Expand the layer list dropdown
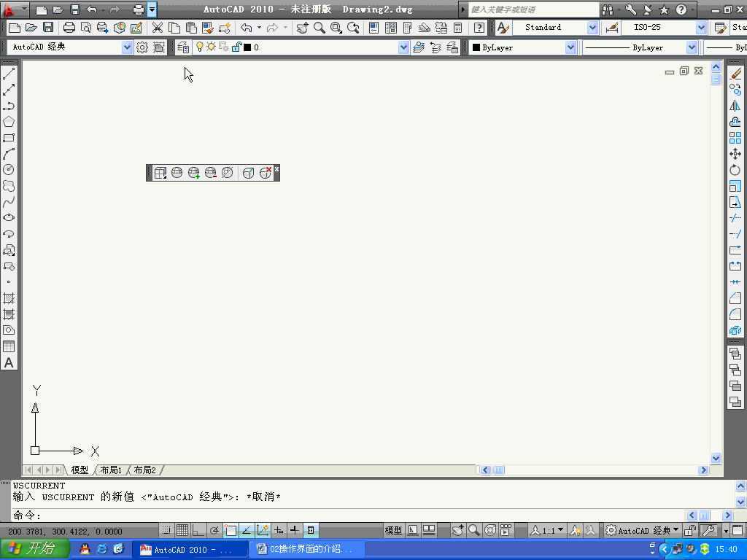 (x=403, y=47)
